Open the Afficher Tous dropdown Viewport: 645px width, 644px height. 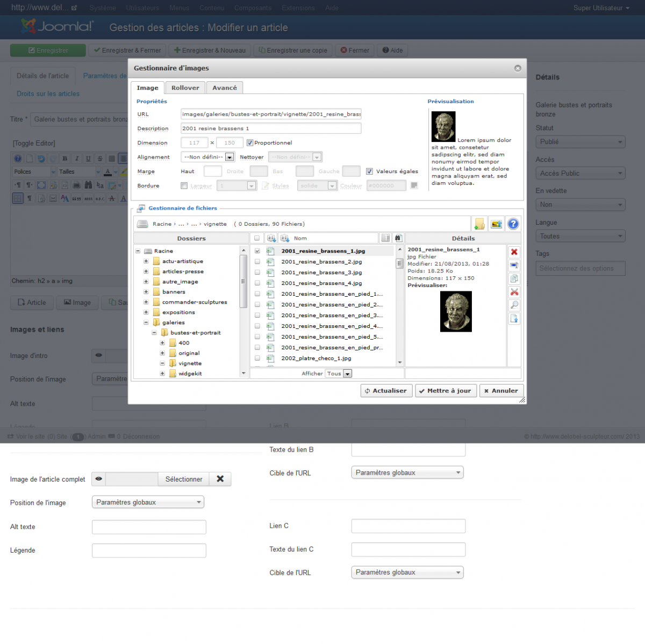click(347, 374)
